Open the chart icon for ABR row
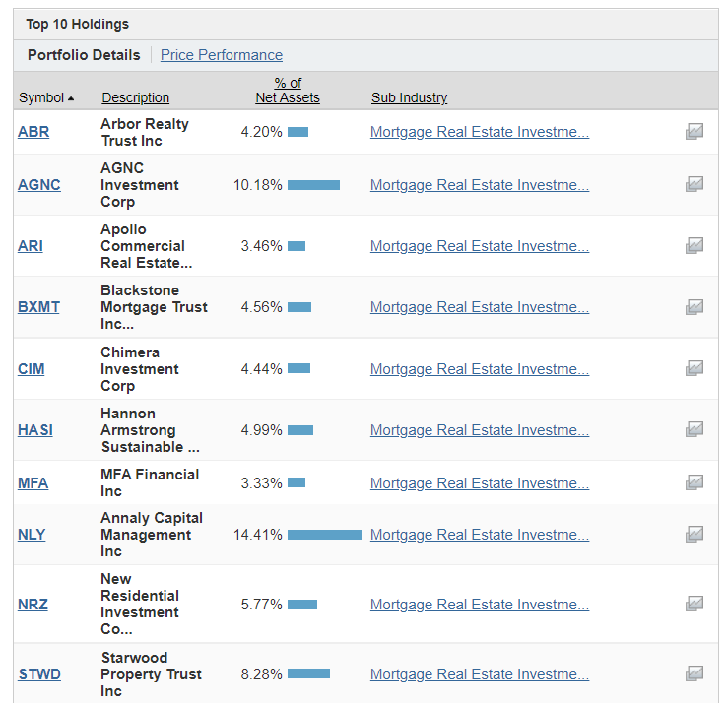728x703 pixels. click(695, 132)
